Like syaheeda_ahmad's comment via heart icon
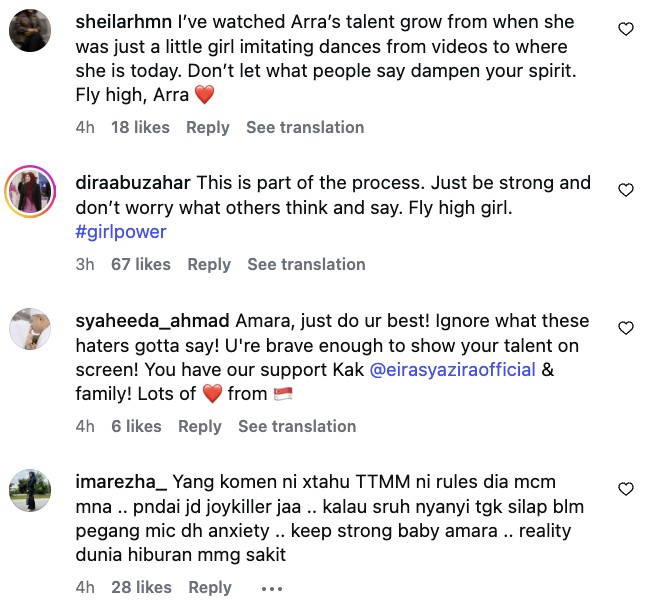The width and height of the screenshot is (648, 610). [626, 328]
